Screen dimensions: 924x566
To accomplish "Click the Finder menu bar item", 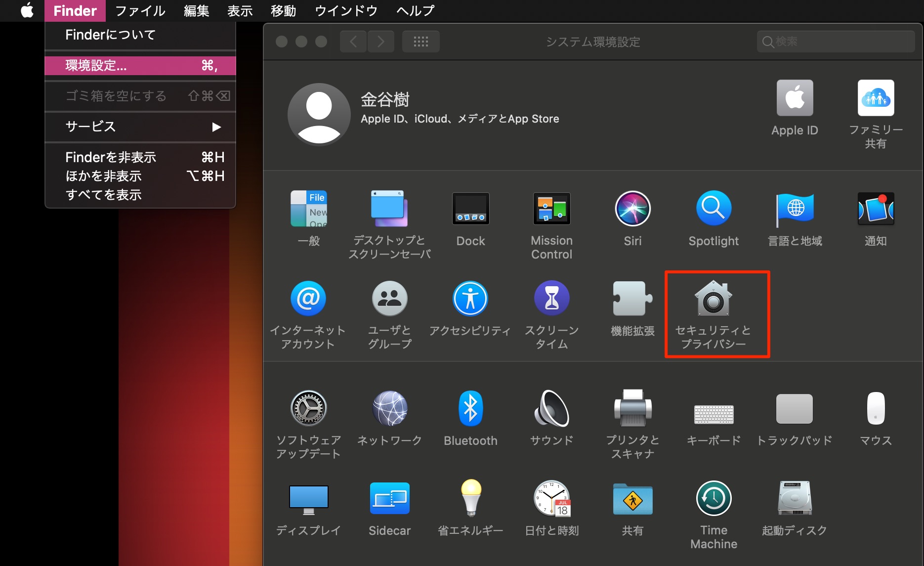I will (75, 10).
